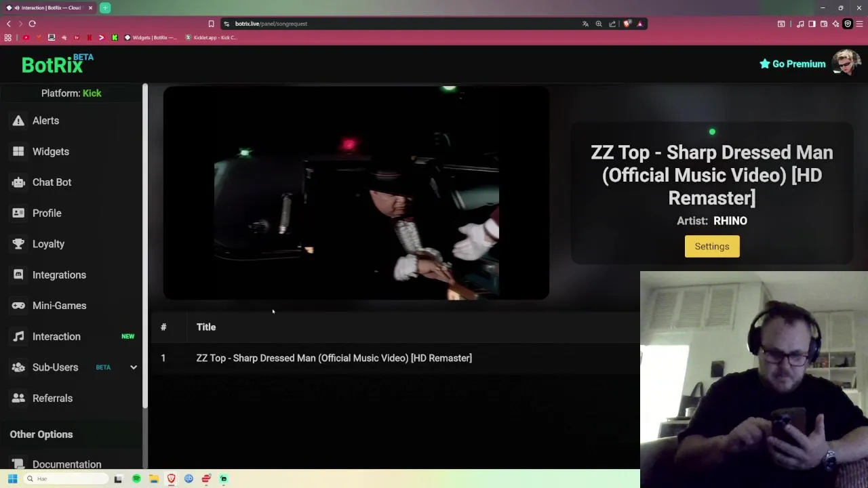Click the Profile ID card icon
The width and height of the screenshot is (868, 488).
[18, 213]
